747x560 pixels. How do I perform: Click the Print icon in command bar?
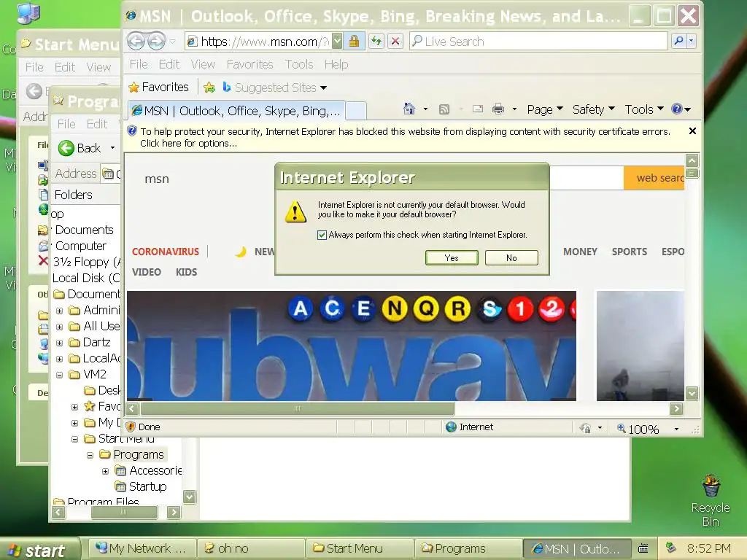498,109
